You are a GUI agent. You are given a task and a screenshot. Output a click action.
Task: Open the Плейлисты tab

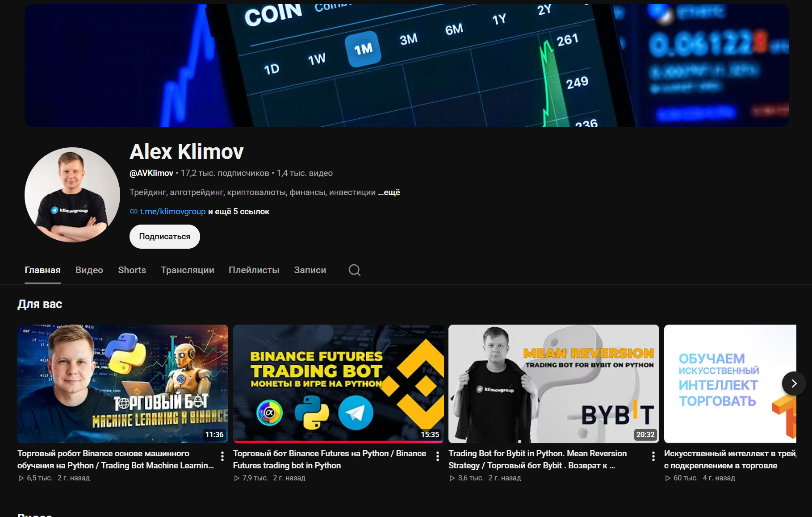click(x=254, y=270)
